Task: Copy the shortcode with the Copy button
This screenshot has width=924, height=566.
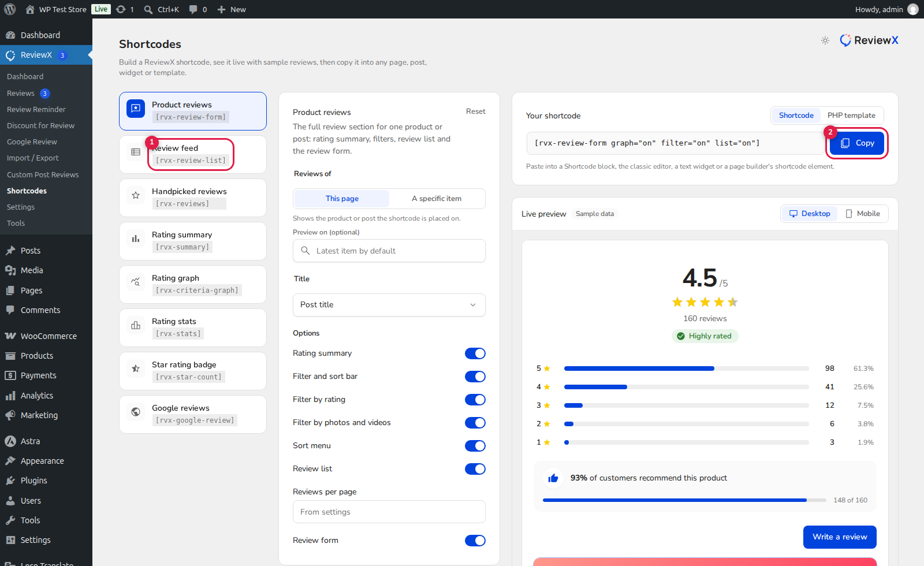Action: tap(857, 143)
